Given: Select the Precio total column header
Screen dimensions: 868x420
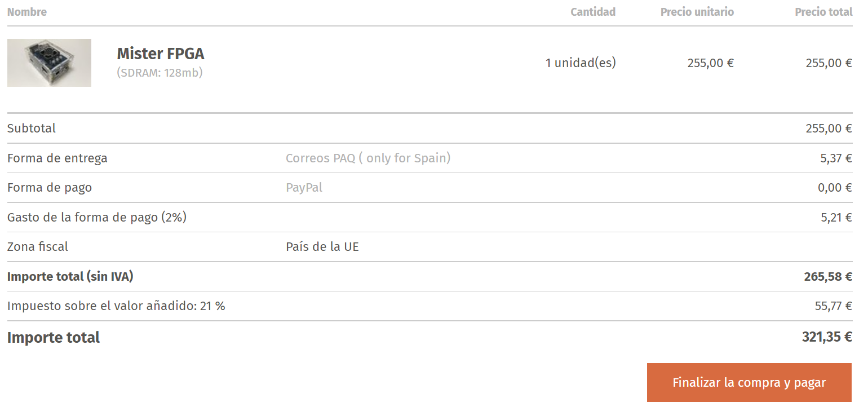Looking at the screenshot, I should [x=823, y=12].
